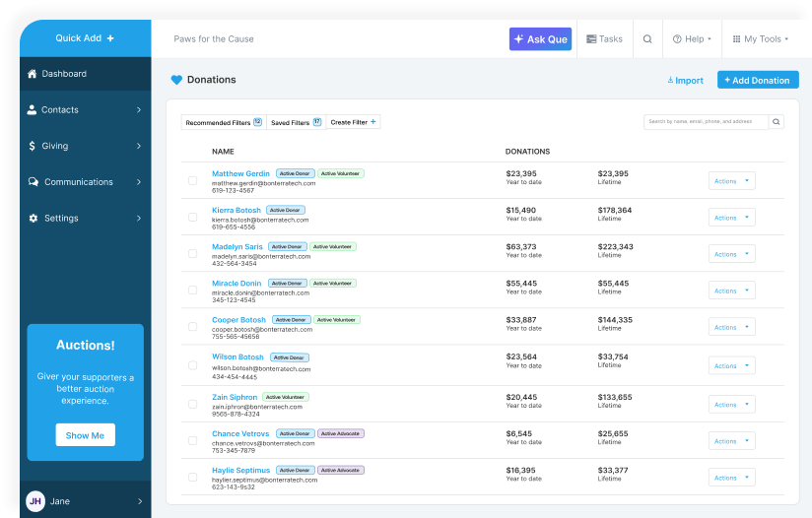Tick the checkbox for Matthew Gerdin
The width and height of the screenshot is (812, 518).
tap(192, 180)
